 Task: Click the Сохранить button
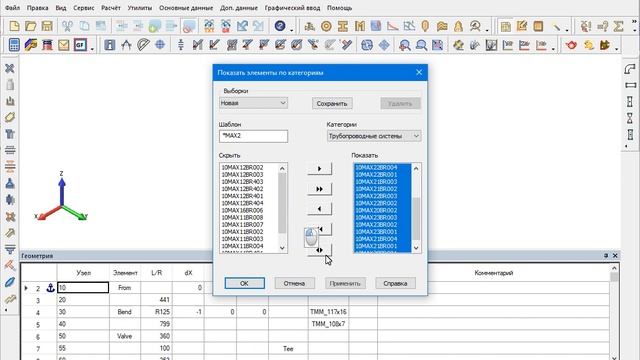(x=332, y=103)
